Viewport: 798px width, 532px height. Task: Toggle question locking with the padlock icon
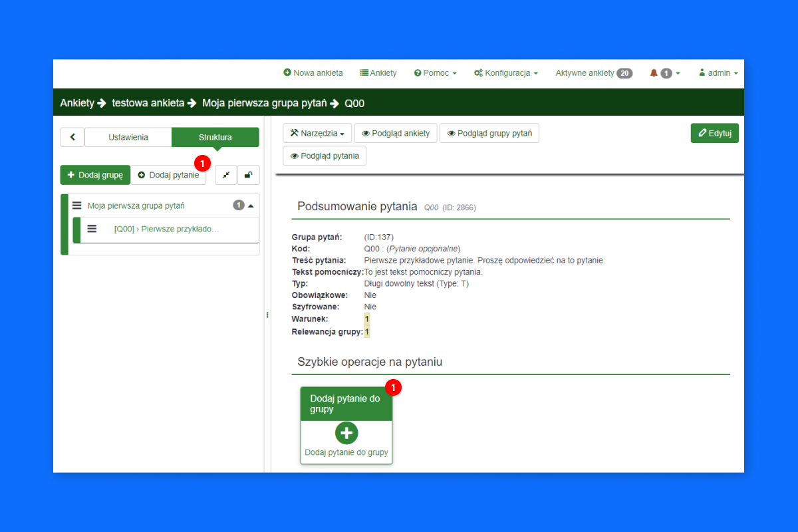[248, 175]
